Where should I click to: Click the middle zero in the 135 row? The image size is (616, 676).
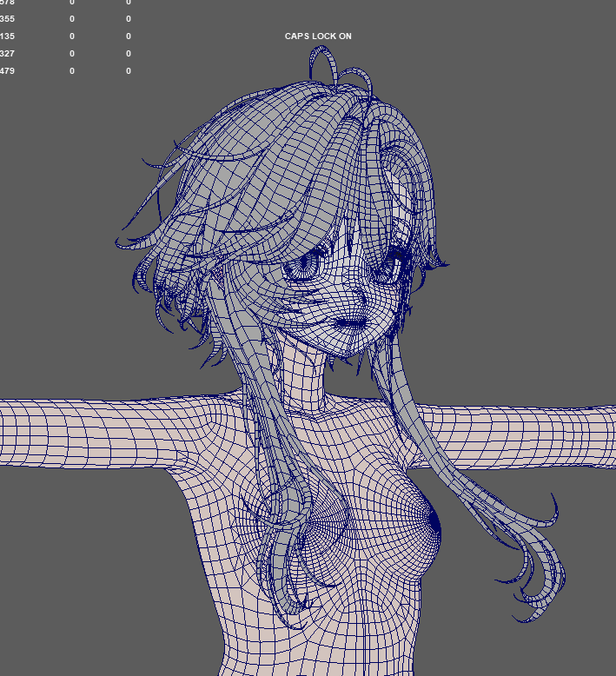click(72, 36)
